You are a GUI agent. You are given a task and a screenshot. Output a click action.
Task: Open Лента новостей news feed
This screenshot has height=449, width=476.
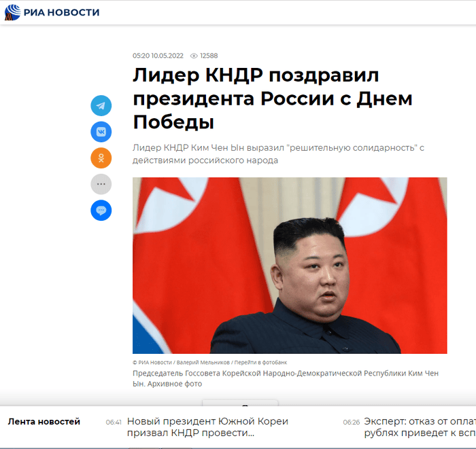(x=44, y=421)
